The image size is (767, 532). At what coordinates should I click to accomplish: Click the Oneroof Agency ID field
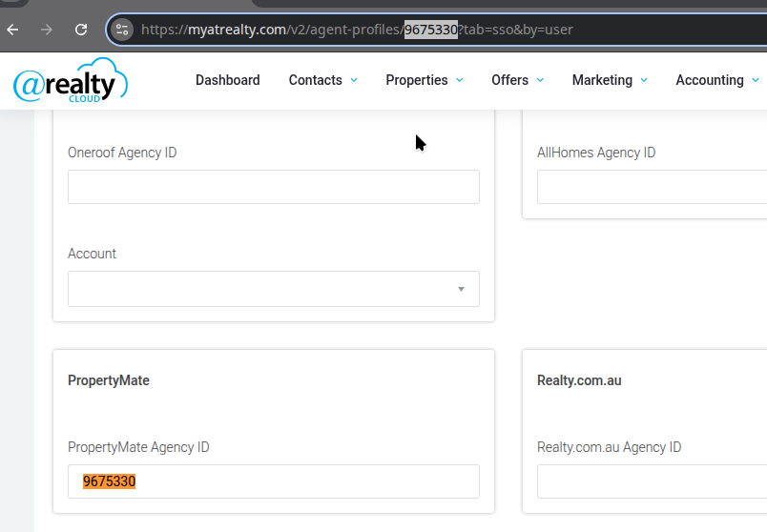tap(274, 187)
